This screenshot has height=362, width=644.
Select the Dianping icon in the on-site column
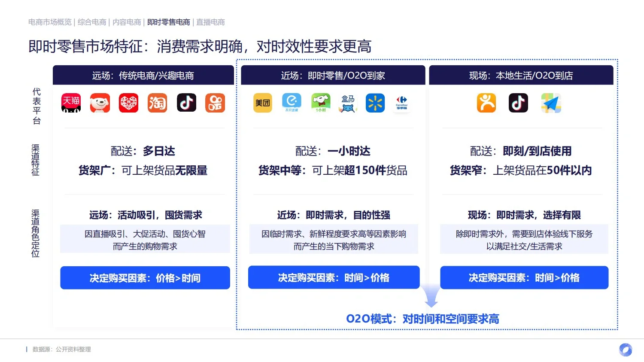click(x=486, y=103)
